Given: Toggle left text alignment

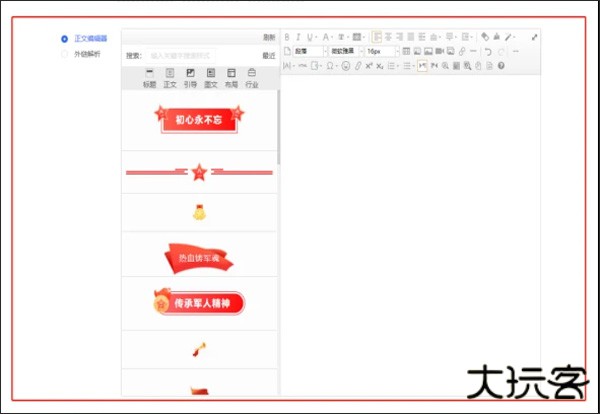Looking at the screenshot, I should [x=377, y=37].
